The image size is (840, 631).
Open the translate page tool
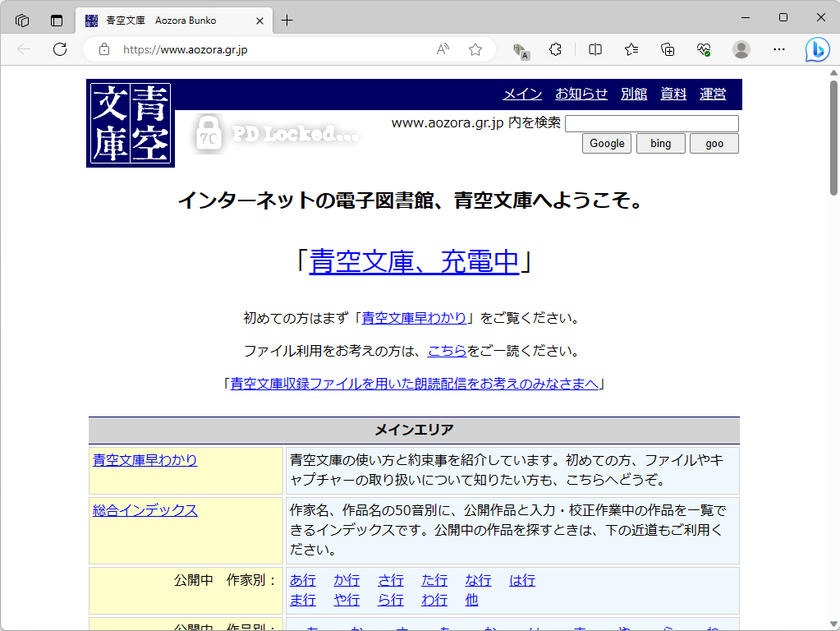click(520, 50)
